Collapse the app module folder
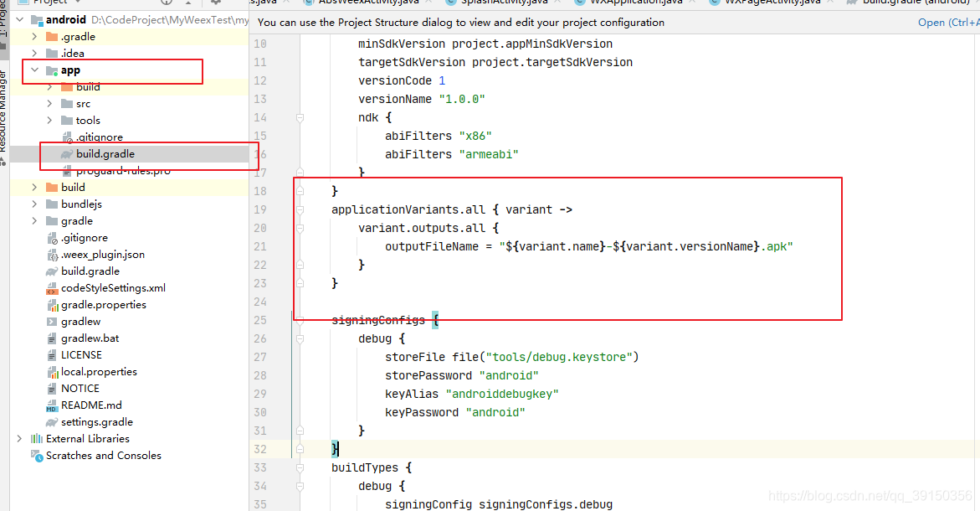 [x=35, y=70]
